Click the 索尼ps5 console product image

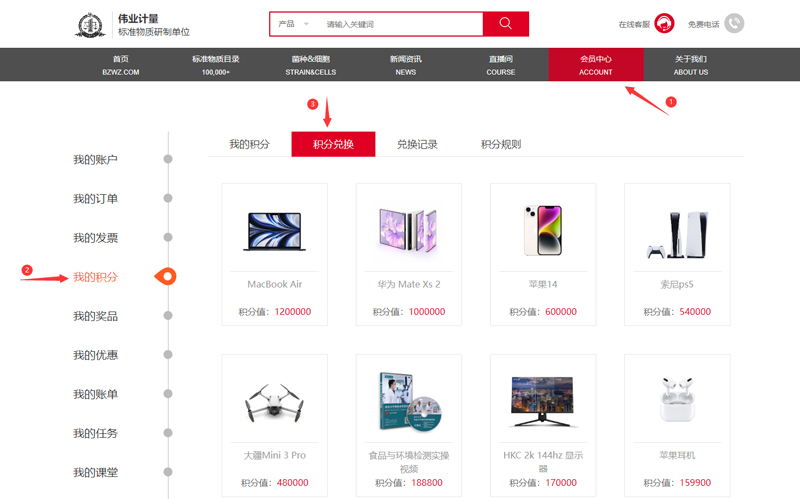pyautogui.click(x=677, y=235)
